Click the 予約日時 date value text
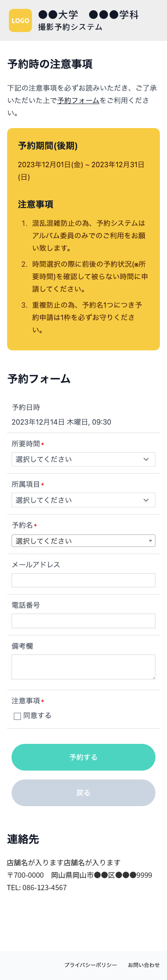 click(61, 422)
